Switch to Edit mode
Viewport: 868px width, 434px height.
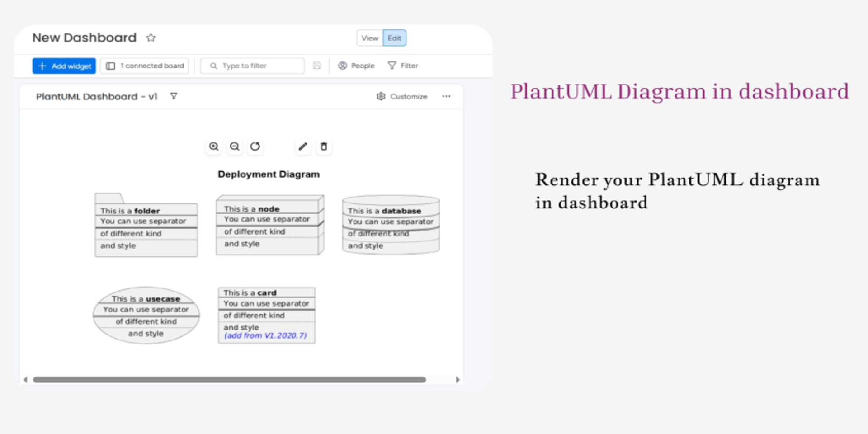click(394, 38)
